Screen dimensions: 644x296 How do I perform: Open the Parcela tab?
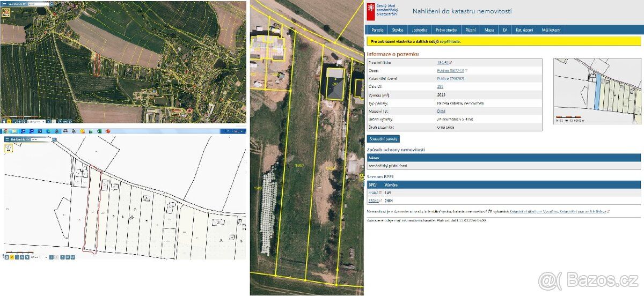(x=377, y=31)
